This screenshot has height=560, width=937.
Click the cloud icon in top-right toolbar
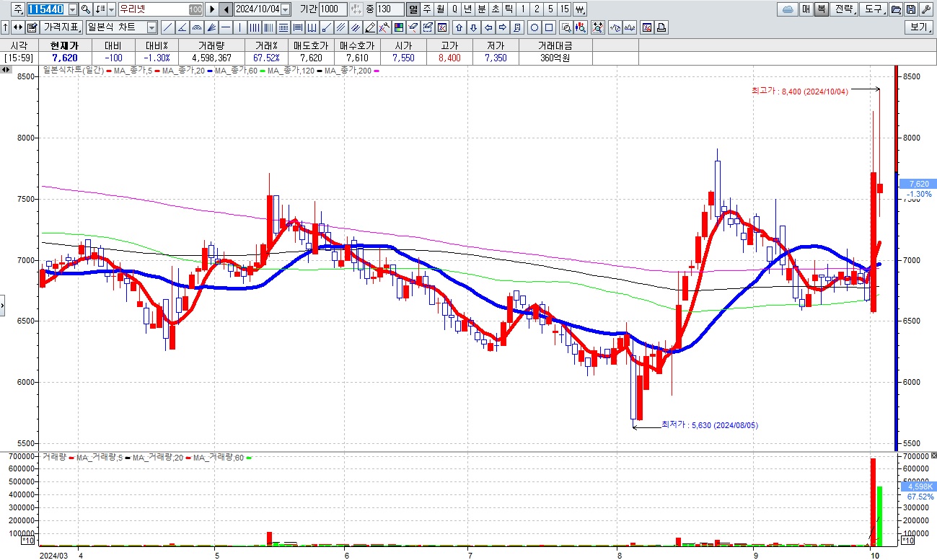click(x=787, y=9)
